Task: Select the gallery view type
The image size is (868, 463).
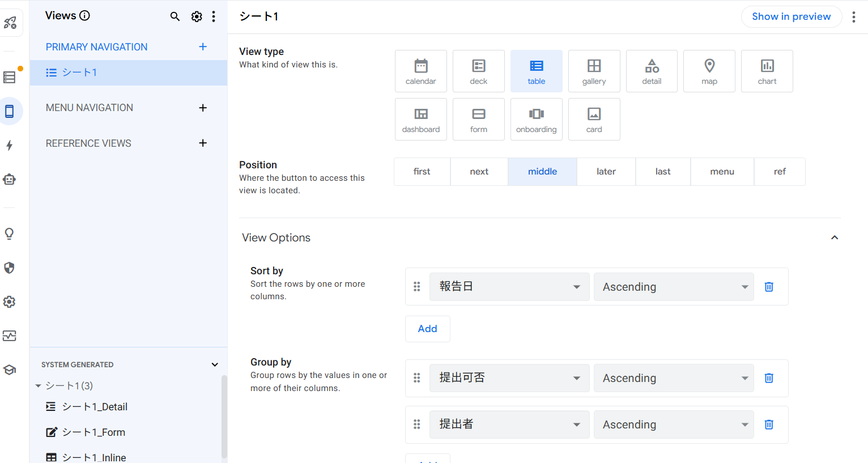Action: (594, 71)
